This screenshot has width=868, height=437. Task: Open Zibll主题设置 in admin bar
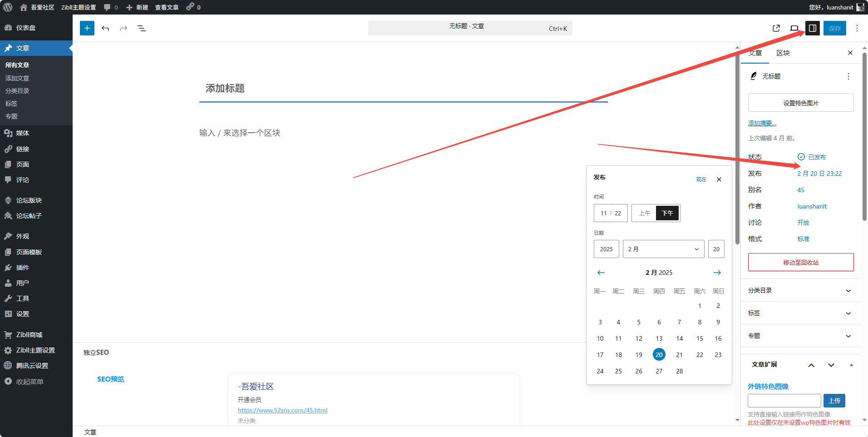[79, 7]
